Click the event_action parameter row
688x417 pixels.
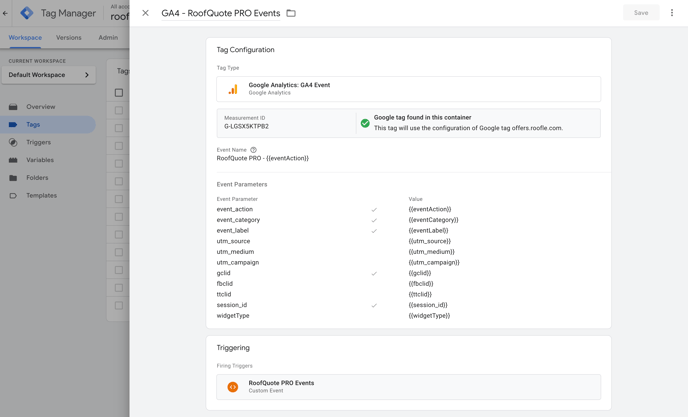pos(408,209)
